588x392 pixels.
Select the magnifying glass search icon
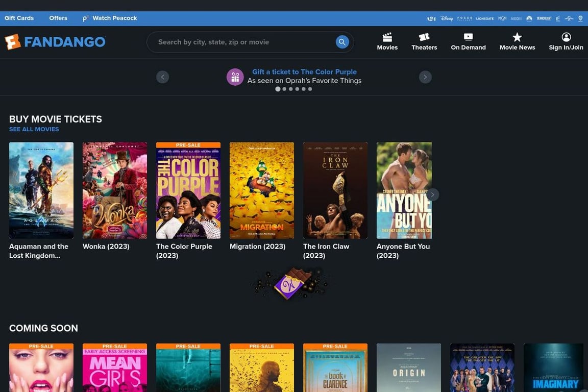pos(342,41)
